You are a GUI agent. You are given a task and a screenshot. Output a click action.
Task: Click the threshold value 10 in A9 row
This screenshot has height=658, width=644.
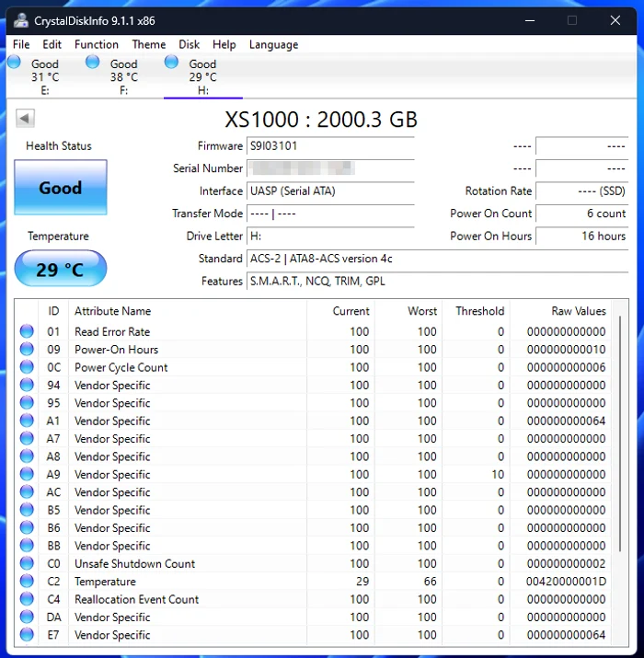point(498,474)
